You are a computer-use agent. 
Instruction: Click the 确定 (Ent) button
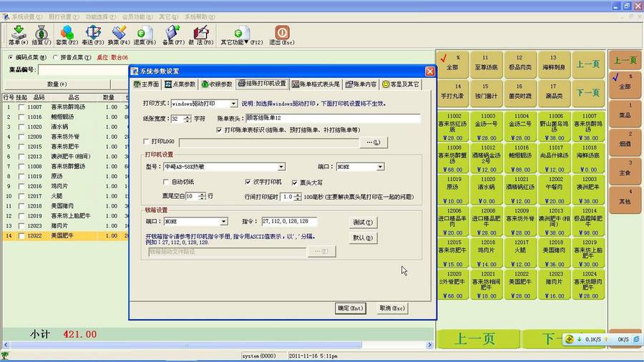click(x=350, y=308)
